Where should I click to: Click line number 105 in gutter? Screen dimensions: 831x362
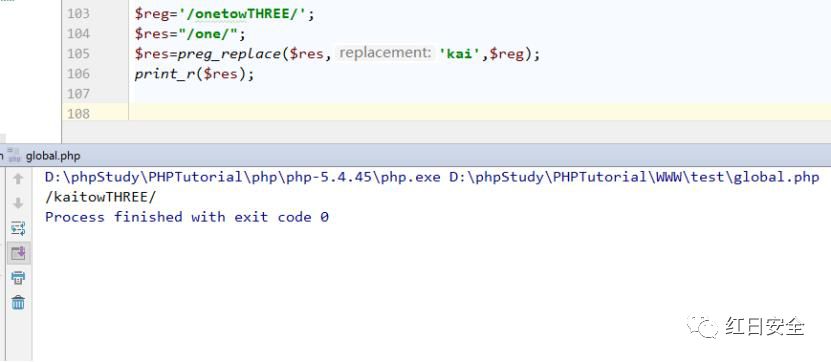tap(78, 54)
